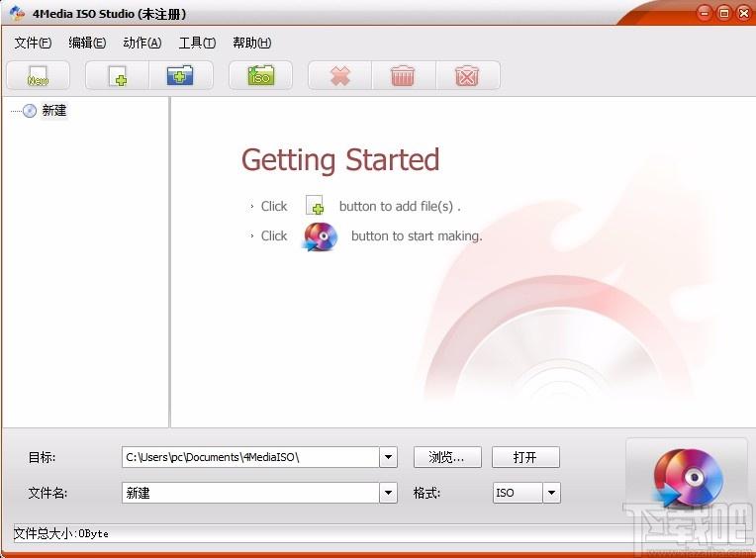Open the 动作(A) menu
This screenshot has height=558, width=756.
pyautogui.click(x=142, y=43)
